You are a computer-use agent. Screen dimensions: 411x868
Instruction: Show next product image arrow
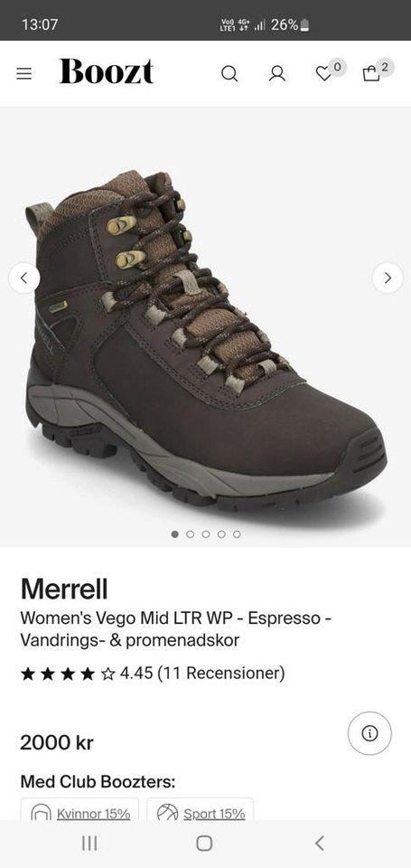click(x=388, y=278)
